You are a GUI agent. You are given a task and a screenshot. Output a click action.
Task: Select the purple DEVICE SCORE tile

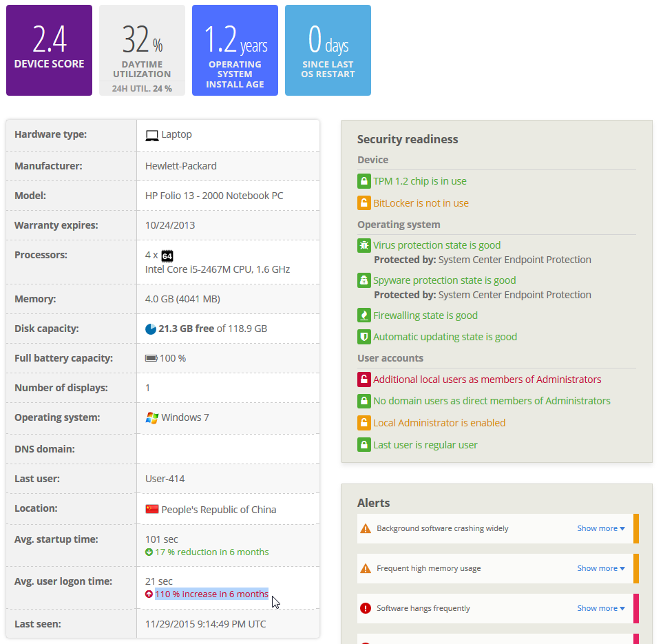coord(49,50)
